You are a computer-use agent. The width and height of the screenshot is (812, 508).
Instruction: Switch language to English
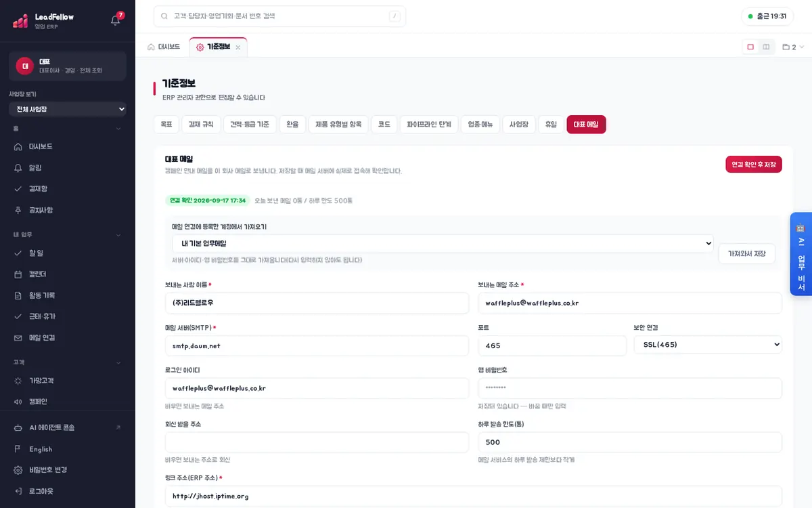pos(68,449)
